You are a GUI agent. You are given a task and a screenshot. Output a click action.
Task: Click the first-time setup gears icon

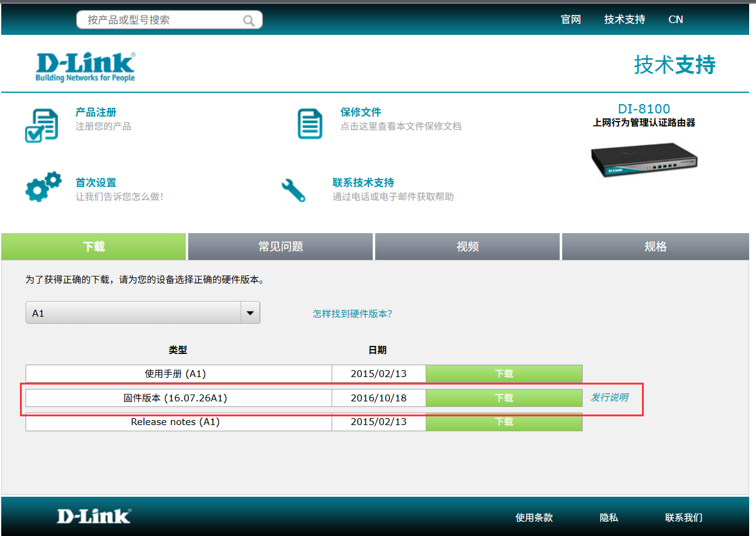(x=43, y=186)
